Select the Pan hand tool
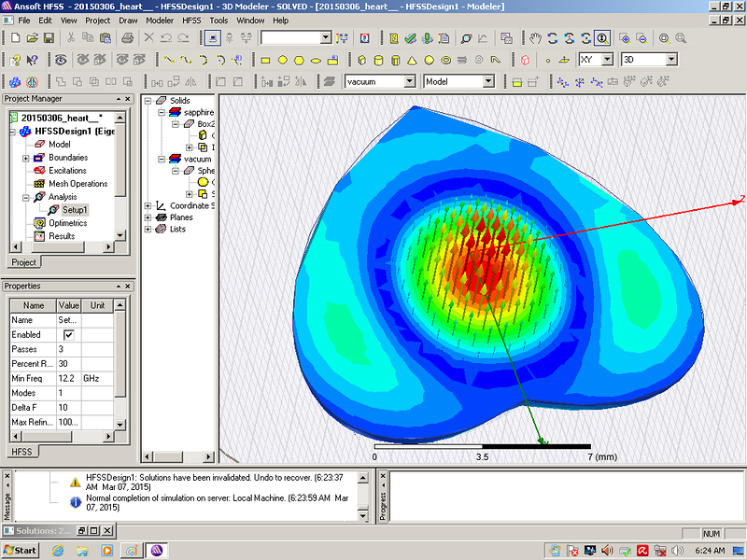The width and height of the screenshot is (747, 560). point(535,38)
